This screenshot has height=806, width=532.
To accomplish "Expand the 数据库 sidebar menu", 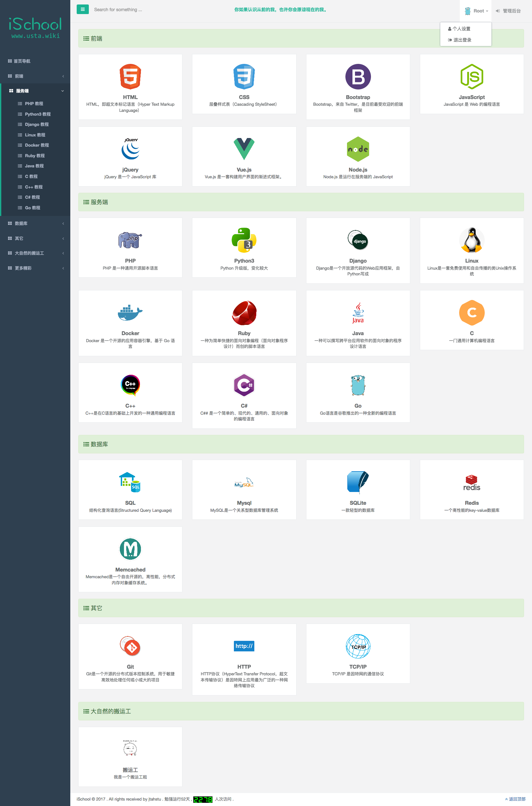I will [35, 223].
